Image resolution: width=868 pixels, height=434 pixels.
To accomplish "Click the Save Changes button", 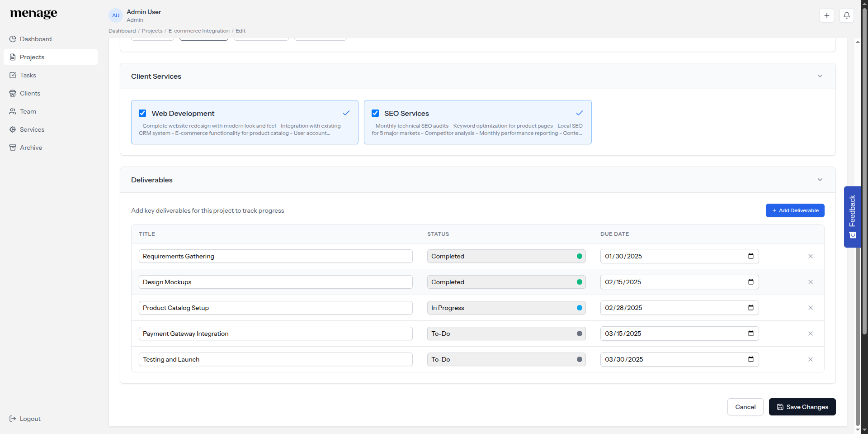I will [x=802, y=407].
